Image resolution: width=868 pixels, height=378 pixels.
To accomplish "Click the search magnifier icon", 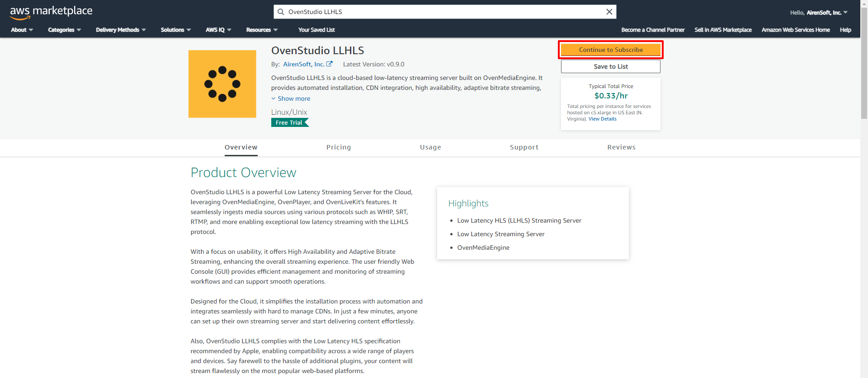I will tap(281, 12).
